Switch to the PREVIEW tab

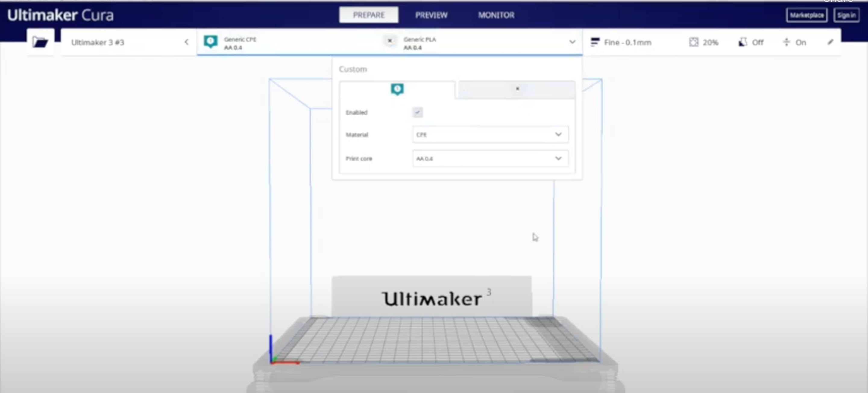pyautogui.click(x=431, y=15)
